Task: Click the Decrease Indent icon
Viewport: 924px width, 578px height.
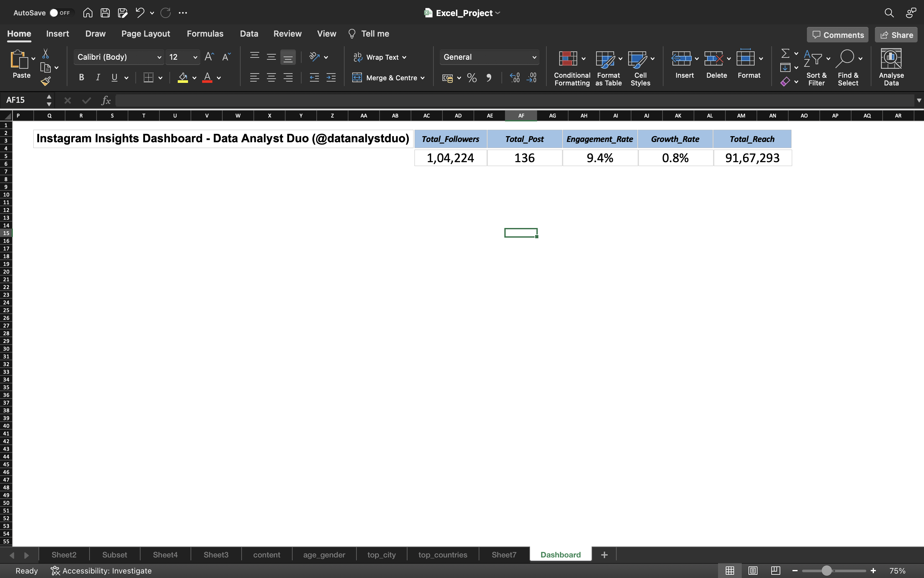Action: pyautogui.click(x=314, y=78)
